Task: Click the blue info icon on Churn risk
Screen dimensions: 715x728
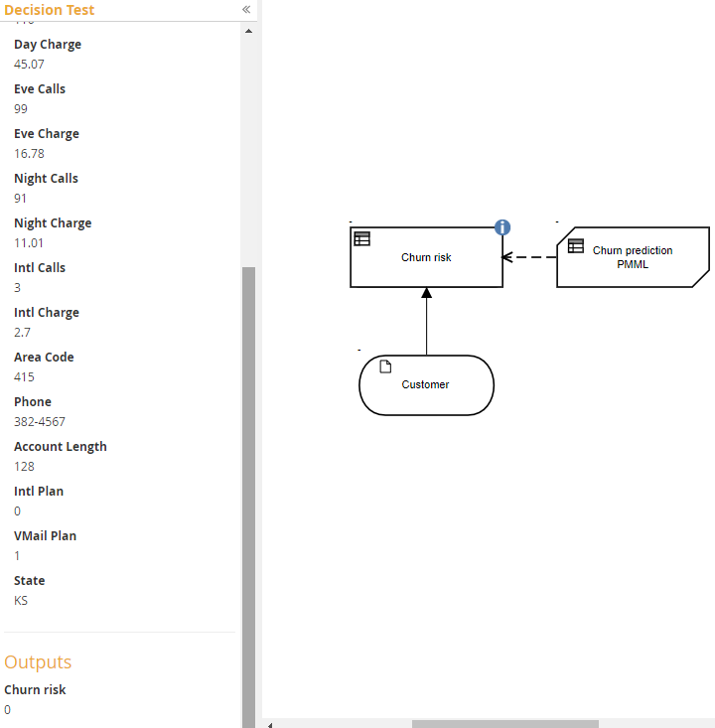Action: pyautogui.click(x=502, y=227)
